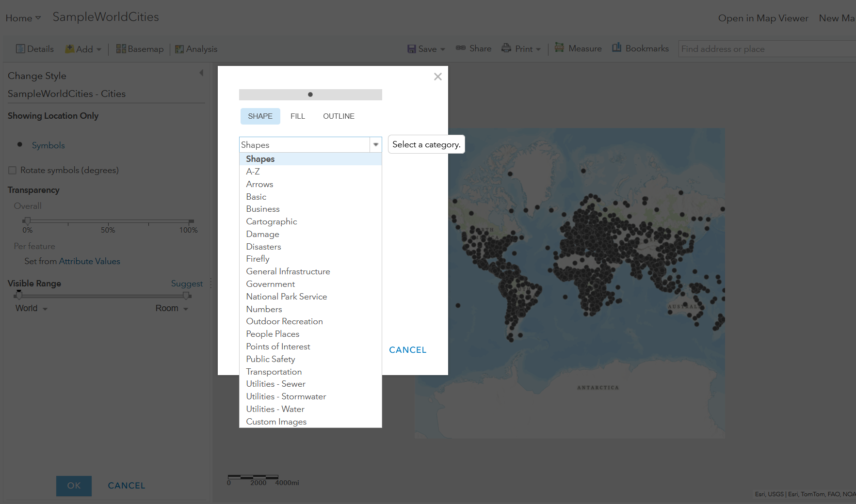Select National Park Service category
This screenshot has width=856, height=504.
310,297
